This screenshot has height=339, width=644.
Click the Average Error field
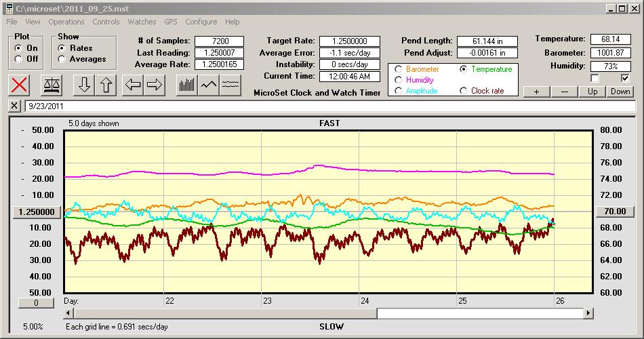[x=350, y=53]
